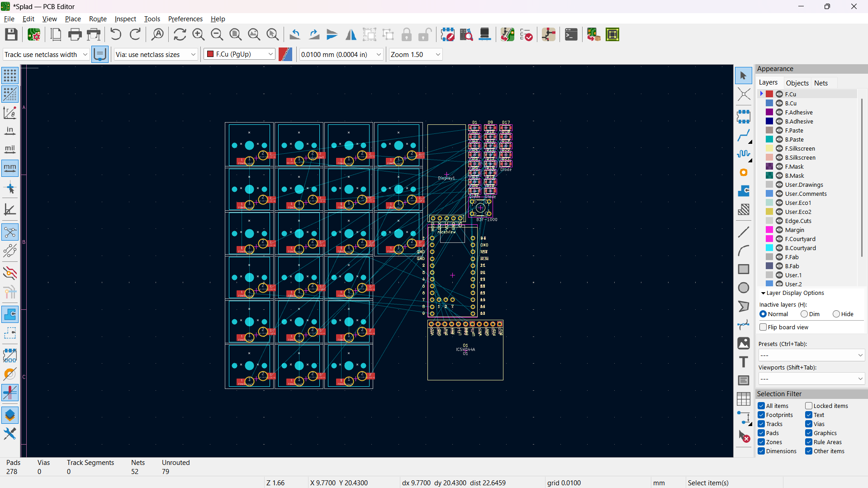Undo the last action
The width and height of the screenshot is (868, 488).
click(115, 34)
